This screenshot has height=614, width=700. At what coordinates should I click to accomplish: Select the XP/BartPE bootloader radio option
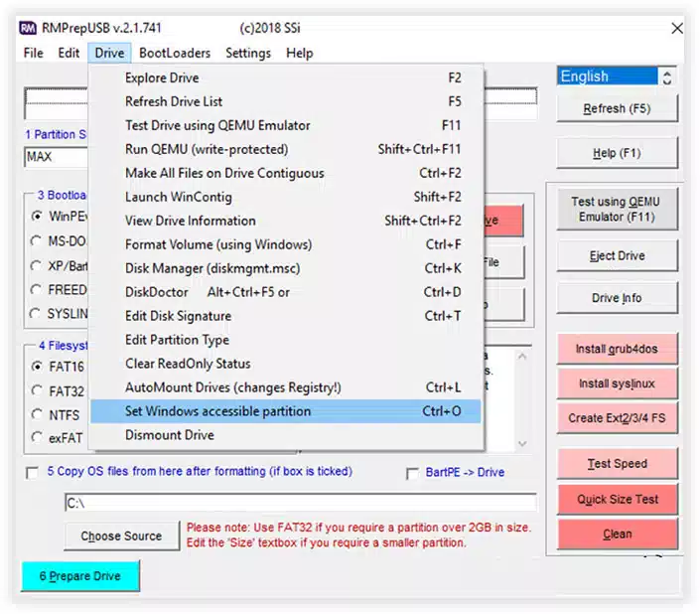pos(36,266)
